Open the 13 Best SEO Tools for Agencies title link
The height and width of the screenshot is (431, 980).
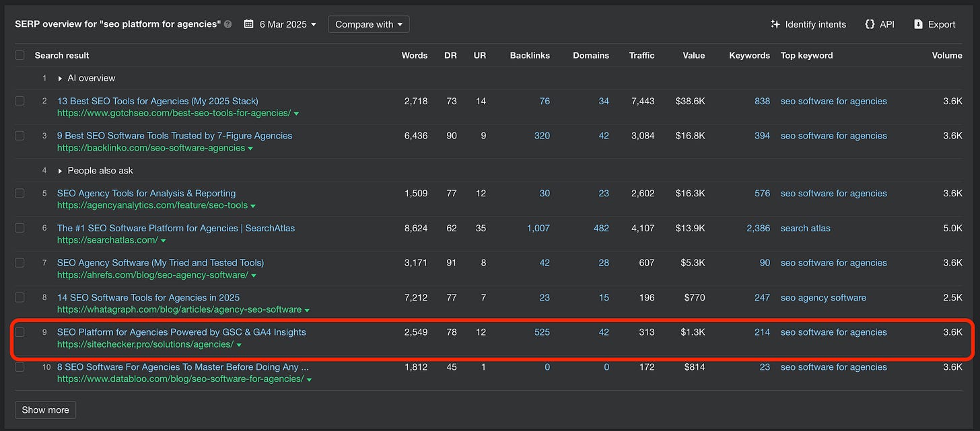(x=157, y=101)
